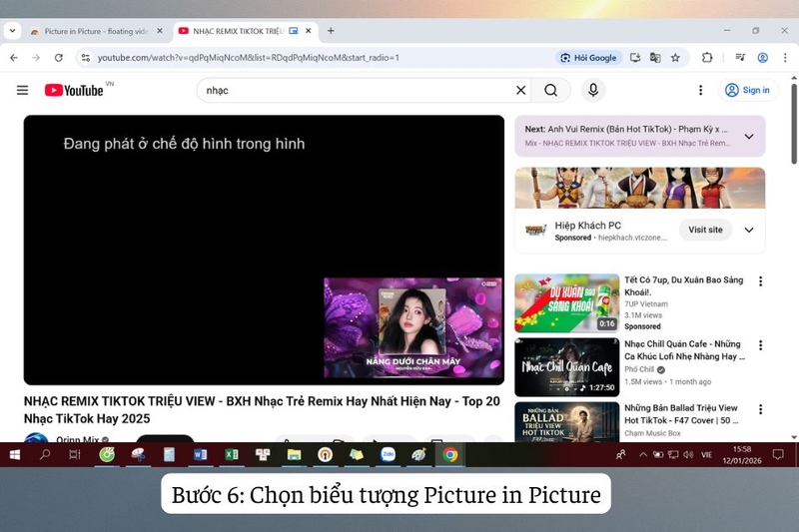Click the Windows Start button
This screenshot has height=532, width=799.
point(14,454)
